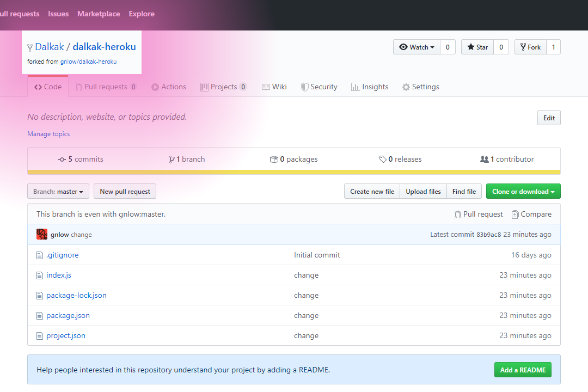Open the Dalkak owner link
The image size is (588, 392).
(50, 47)
